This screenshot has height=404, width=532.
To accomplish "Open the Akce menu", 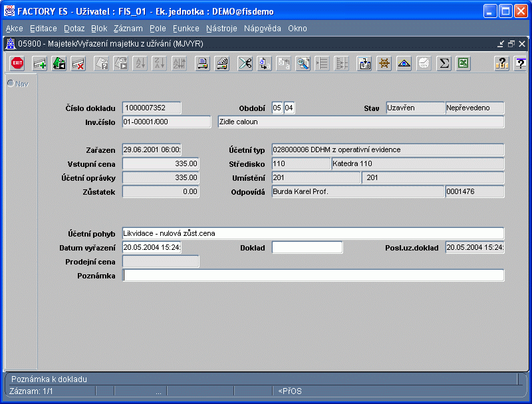I will tap(14, 29).
